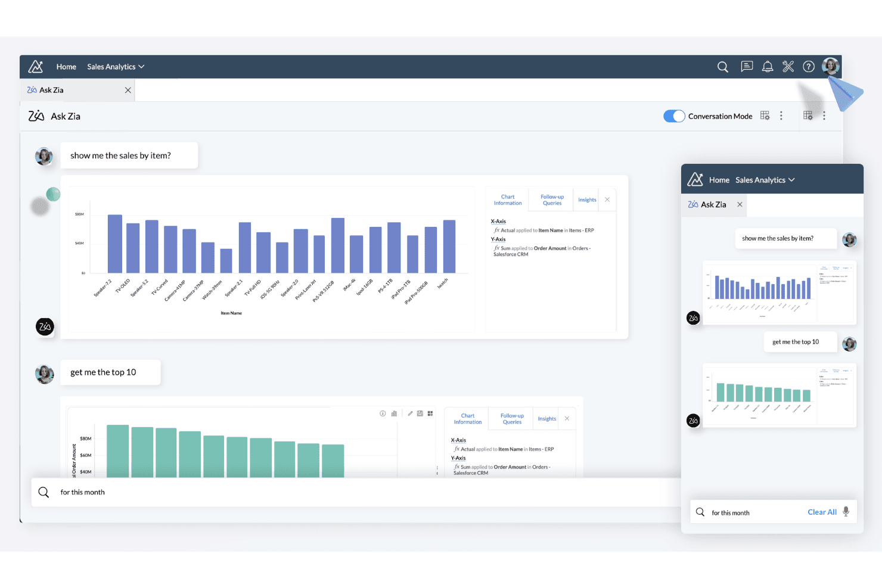Go to Home in side panel
Viewport: 882px width, 588px height.
[719, 180]
